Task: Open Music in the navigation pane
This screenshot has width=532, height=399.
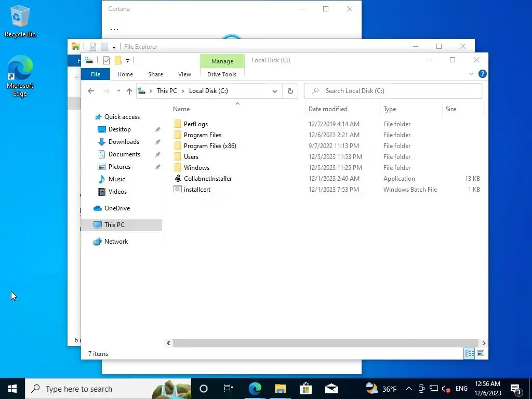Action: click(x=117, y=179)
